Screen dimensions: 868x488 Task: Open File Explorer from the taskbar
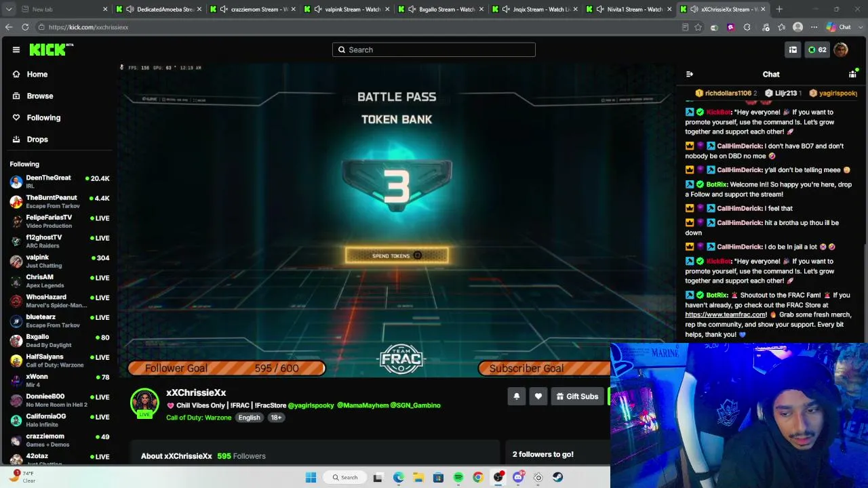(x=418, y=478)
